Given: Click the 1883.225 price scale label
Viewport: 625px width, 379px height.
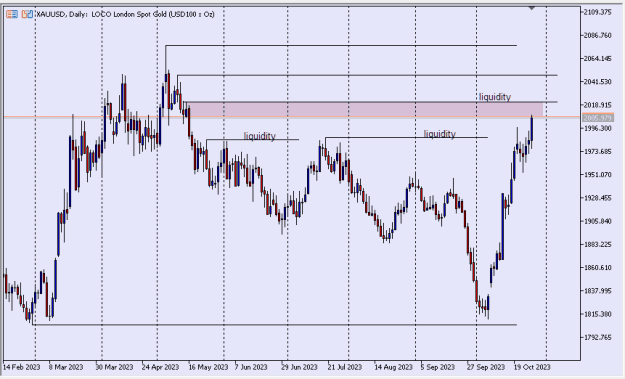Looking at the screenshot, I should [x=597, y=244].
